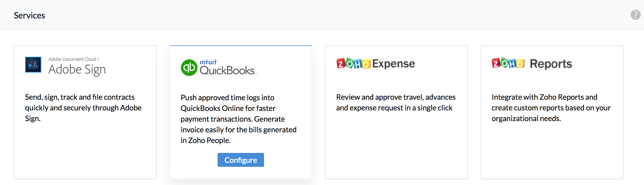Click the Zoho Expense travel approval description
The width and height of the screenshot is (644, 185).
click(x=396, y=102)
